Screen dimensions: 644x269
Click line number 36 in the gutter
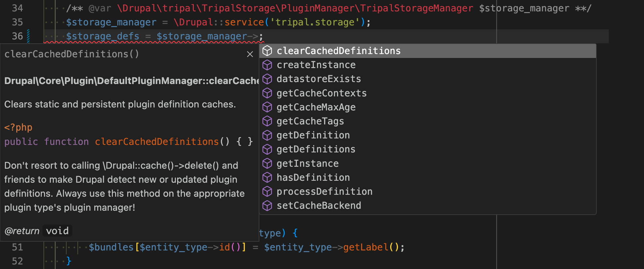17,36
